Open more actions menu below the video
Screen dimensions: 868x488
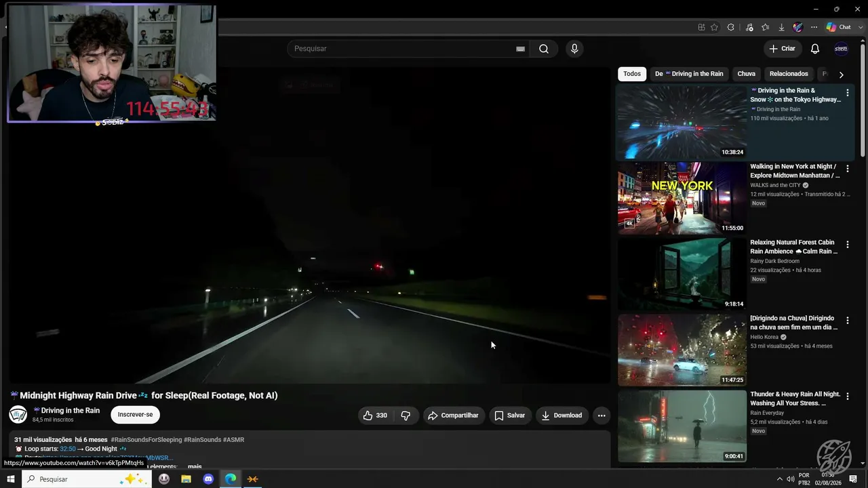coord(601,415)
